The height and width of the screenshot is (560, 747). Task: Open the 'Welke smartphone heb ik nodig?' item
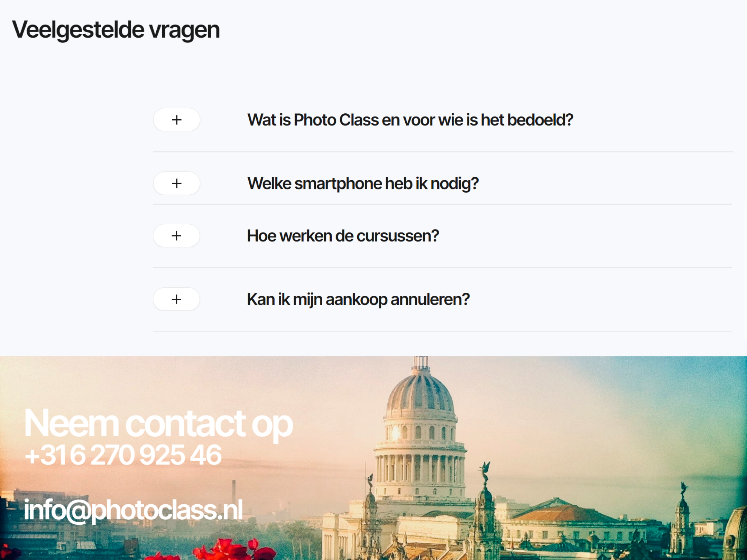[363, 184]
